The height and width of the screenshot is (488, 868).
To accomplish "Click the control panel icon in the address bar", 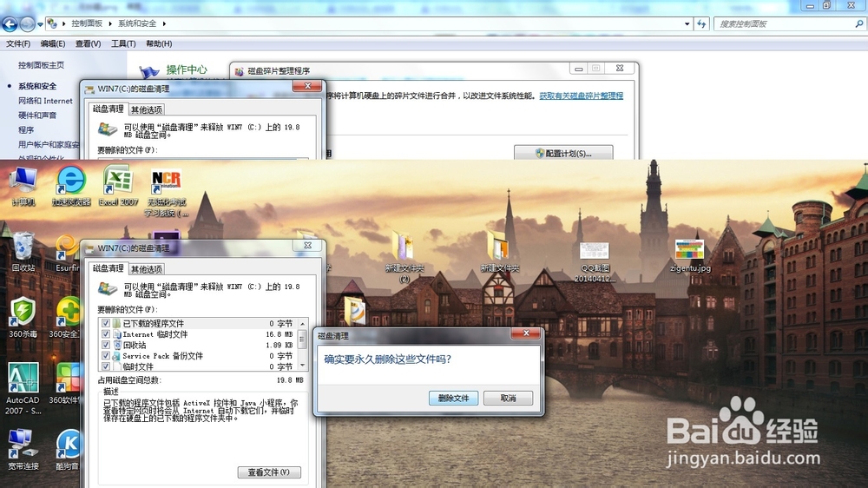I will (x=52, y=23).
